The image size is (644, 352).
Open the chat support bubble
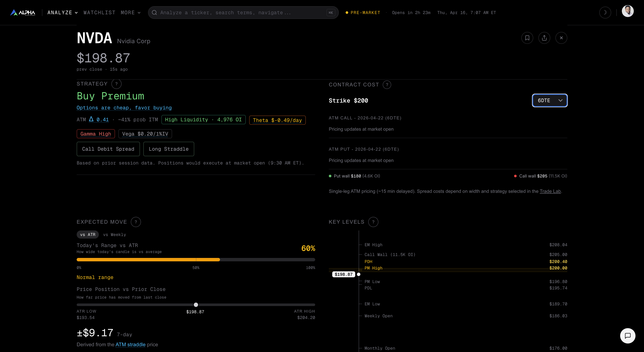(628, 336)
